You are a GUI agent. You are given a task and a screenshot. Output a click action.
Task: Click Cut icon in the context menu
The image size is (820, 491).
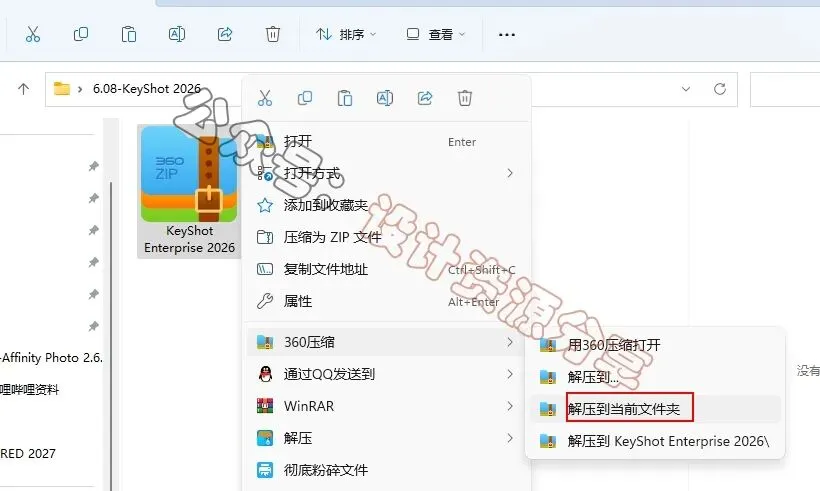pyautogui.click(x=265, y=98)
